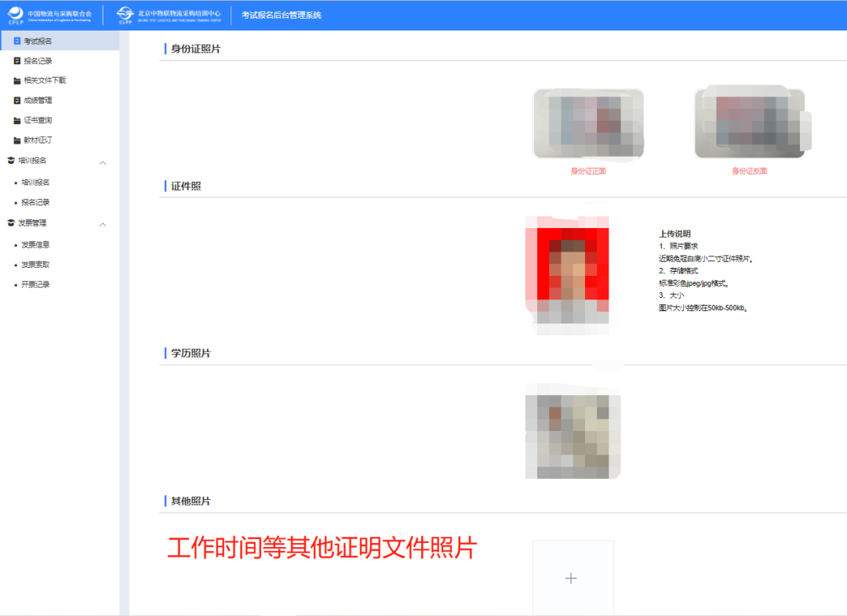
Task: Collapse the 发票管理 section chevron
Action: [x=103, y=223]
